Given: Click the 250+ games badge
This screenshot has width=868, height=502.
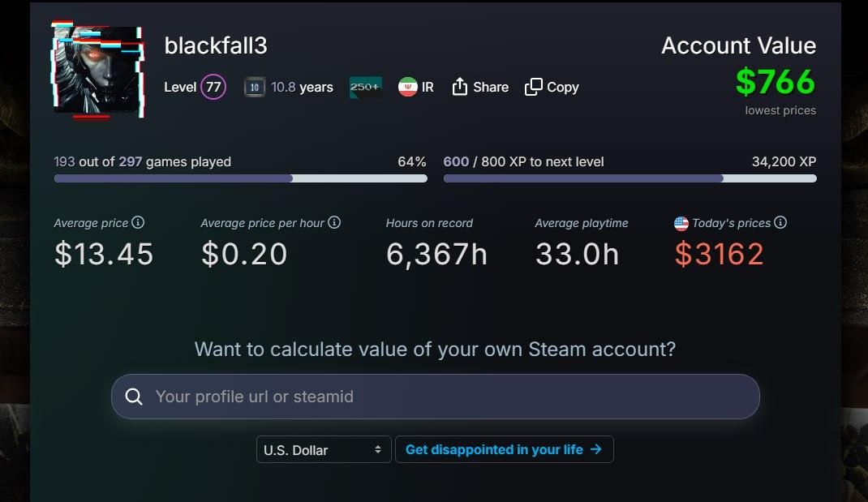Looking at the screenshot, I should pyautogui.click(x=365, y=87).
